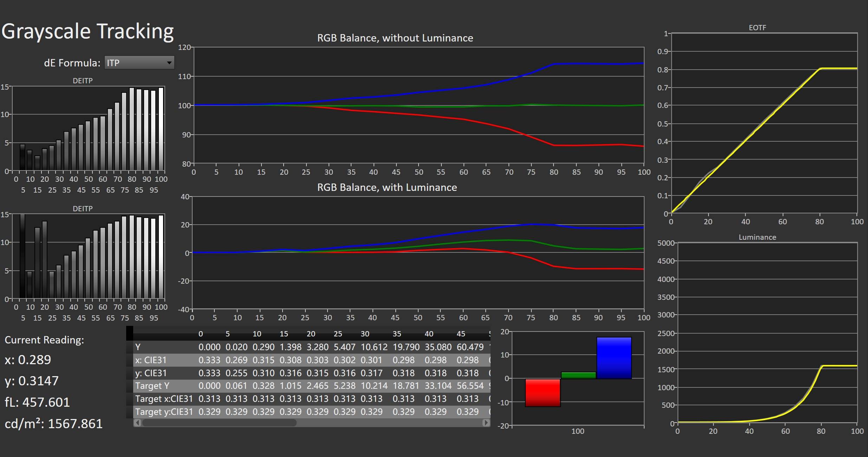Viewport: 868px width, 457px height.
Task: Select the column header 45 in the table
Action: tap(461, 334)
